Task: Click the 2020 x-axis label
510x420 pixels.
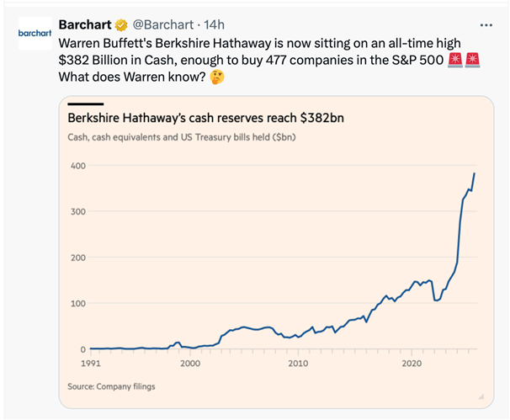Action: click(x=412, y=364)
